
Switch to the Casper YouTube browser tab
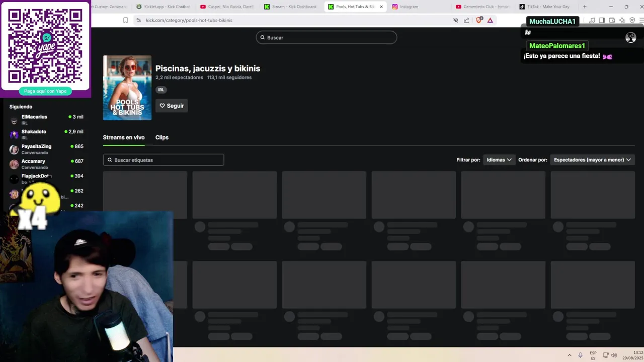tap(226, 7)
